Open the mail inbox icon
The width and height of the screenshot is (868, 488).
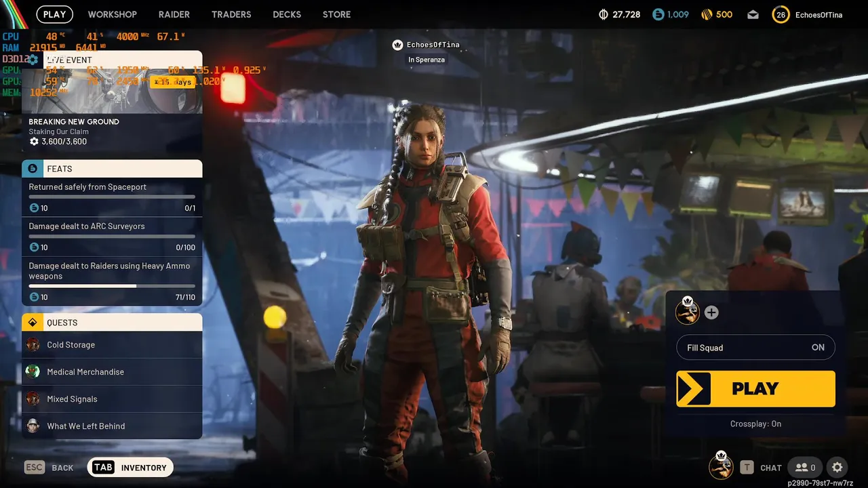[753, 14]
